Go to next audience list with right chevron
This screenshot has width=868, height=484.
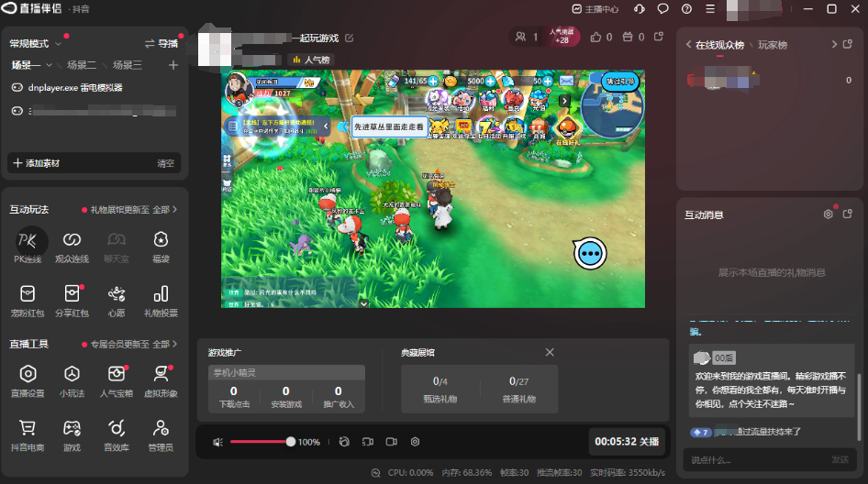click(834, 44)
